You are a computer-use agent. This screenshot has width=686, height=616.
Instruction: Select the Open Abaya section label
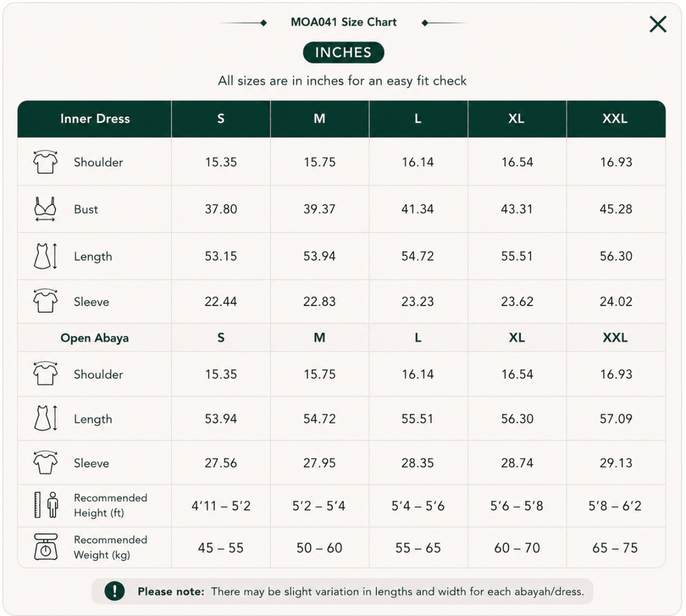[94, 338]
